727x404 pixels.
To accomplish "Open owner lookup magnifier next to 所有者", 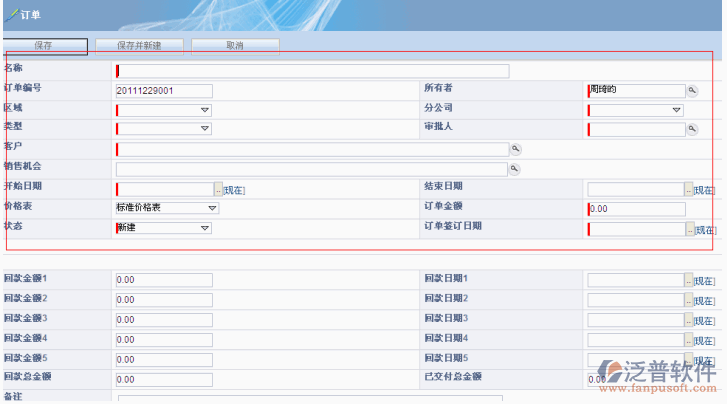I will [692, 90].
